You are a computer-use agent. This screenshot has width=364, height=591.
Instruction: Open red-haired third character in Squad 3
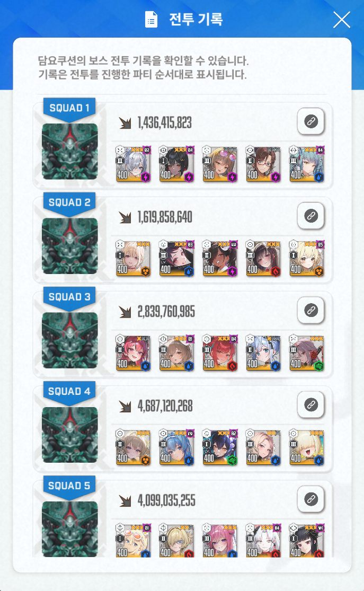coord(220,353)
